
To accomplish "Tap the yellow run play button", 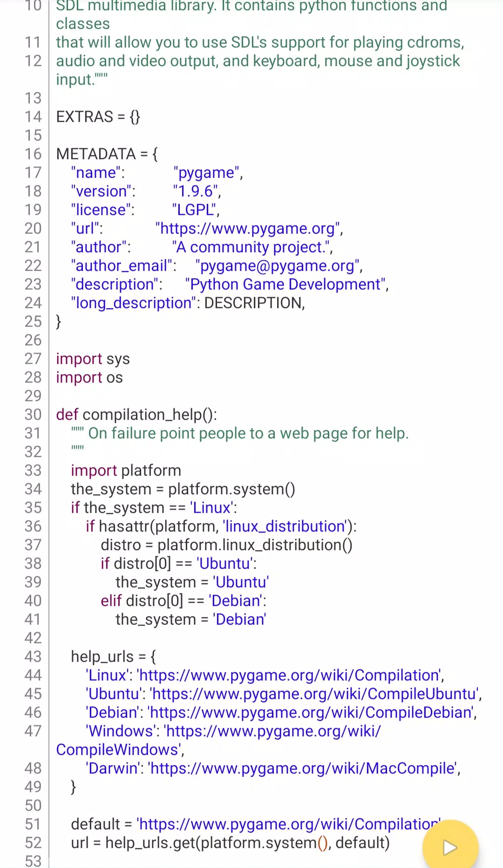I will tap(450, 847).
